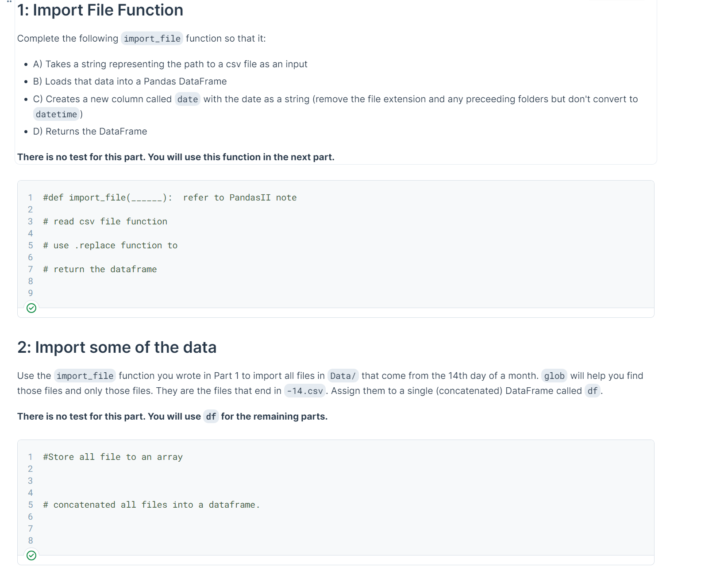Click line number 1 in the first cell gutter

pyautogui.click(x=31, y=197)
